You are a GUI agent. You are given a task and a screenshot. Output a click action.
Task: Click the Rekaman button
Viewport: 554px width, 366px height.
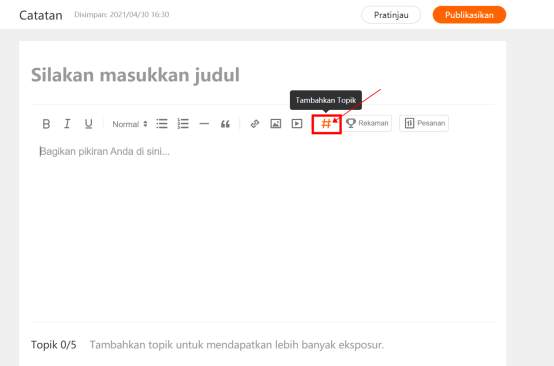[x=367, y=123]
